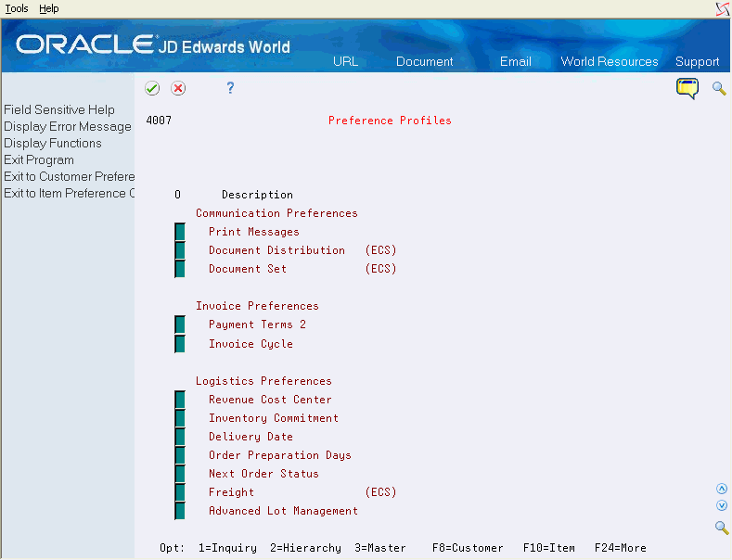Click option field for Document Distribution

click(x=180, y=250)
